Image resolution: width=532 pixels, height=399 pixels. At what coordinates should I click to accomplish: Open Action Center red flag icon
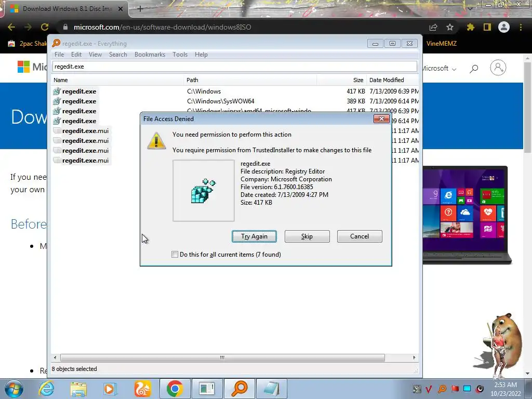455,389
